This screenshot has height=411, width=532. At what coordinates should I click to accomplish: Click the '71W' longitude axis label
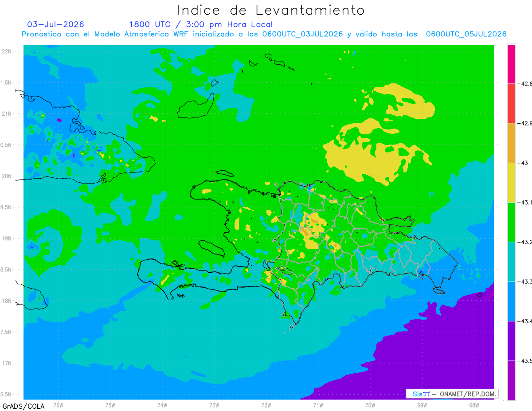coord(318,405)
